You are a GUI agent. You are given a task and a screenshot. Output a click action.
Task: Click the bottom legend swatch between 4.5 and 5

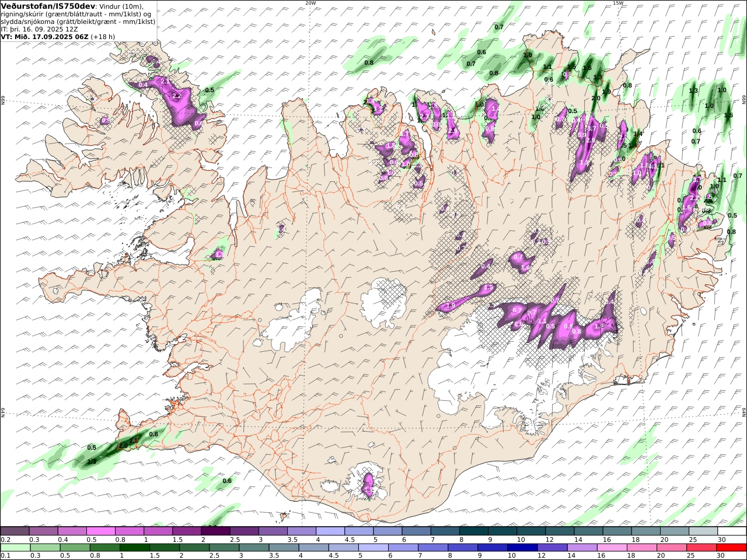click(x=343, y=548)
